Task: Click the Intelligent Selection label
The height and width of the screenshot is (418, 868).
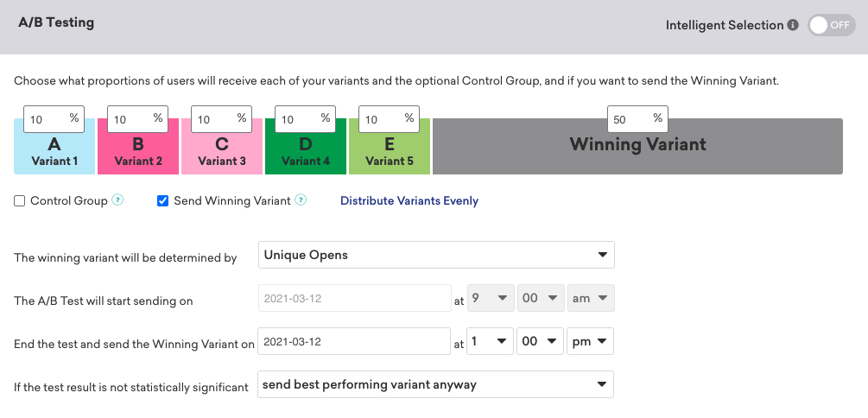Action: [x=724, y=25]
